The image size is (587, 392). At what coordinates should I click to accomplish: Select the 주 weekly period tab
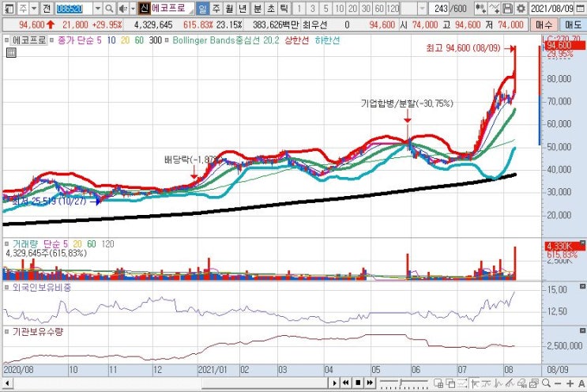tap(216, 8)
